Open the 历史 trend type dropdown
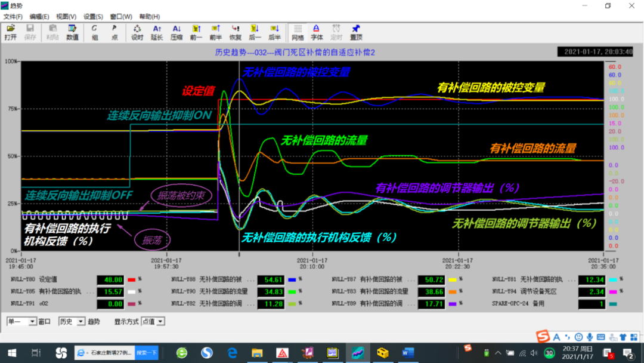The height and width of the screenshot is (363, 644). pos(81,322)
